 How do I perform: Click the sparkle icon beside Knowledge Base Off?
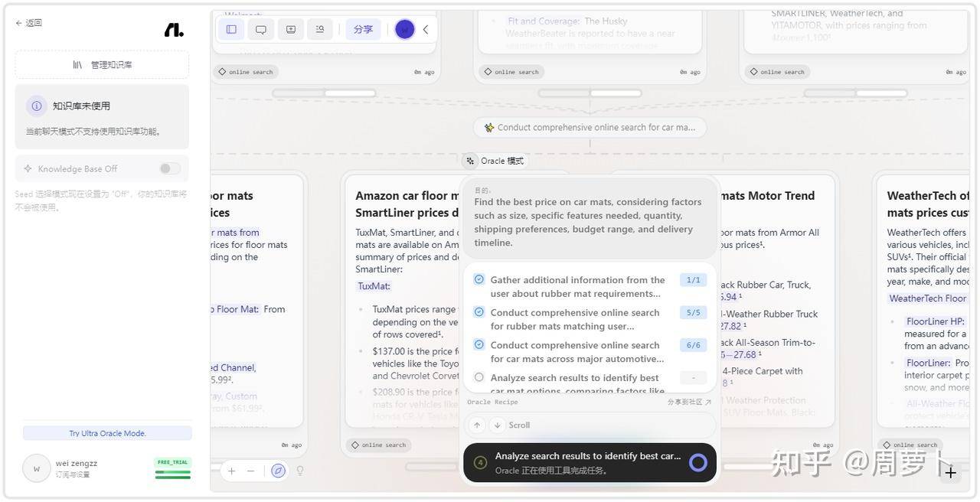coord(28,168)
